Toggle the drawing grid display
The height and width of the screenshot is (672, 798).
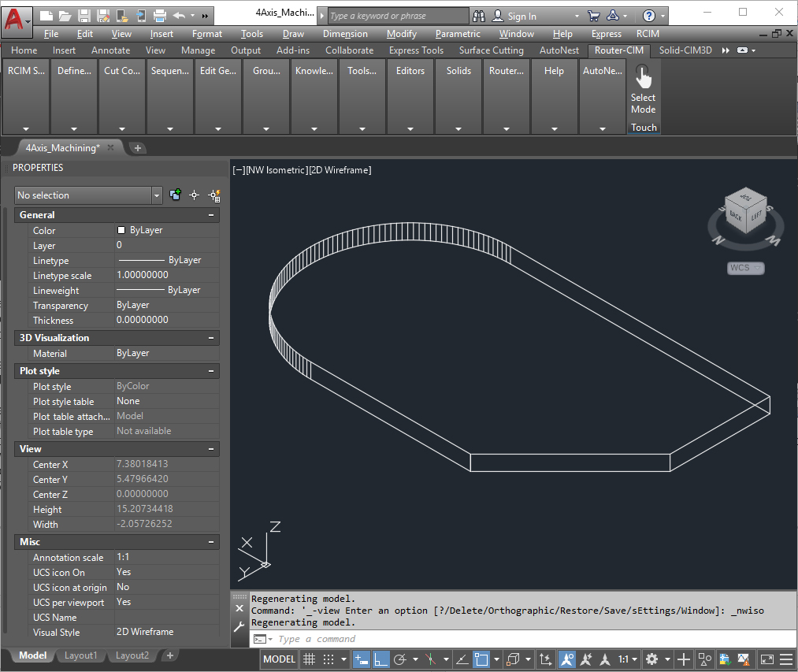tap(310, 659)
